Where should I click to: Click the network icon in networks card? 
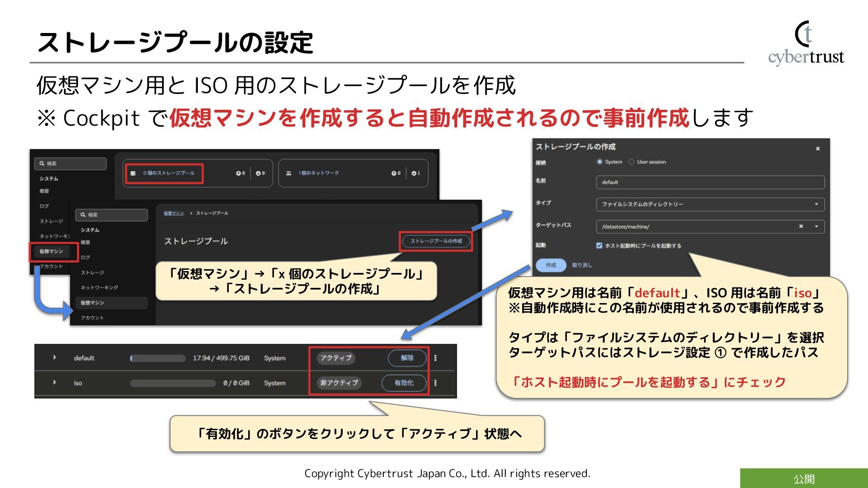tap(288, 173)
